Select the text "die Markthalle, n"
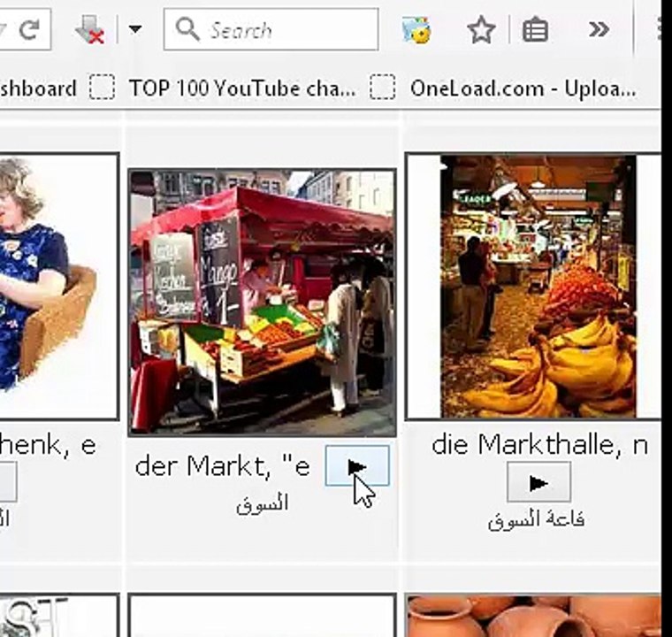Viewport: 672px width, 637px height. coord(539,445)
